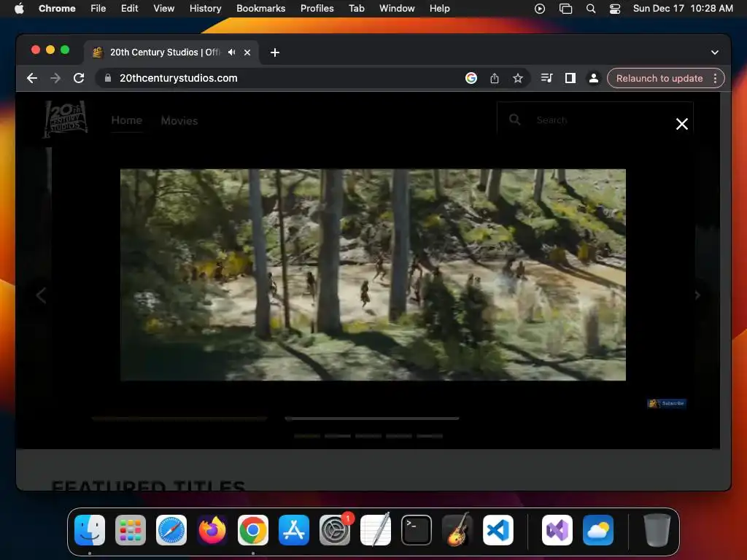Open System Settings from the Dock
747x560 pixels.
point(334,530)
